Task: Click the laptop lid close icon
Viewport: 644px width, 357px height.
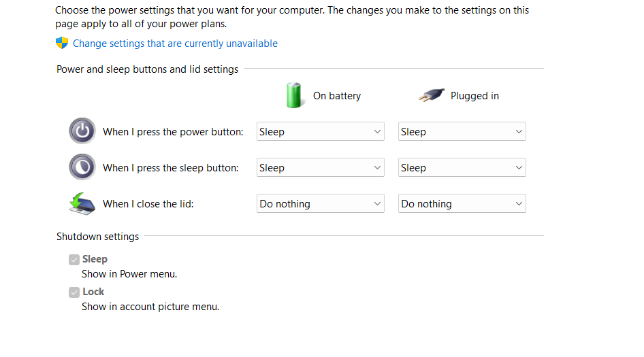Action: click(x=82, y=203)
